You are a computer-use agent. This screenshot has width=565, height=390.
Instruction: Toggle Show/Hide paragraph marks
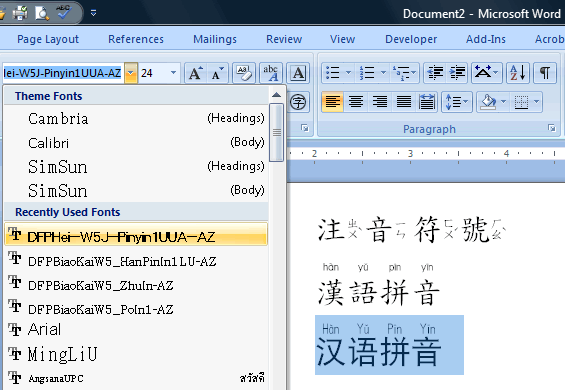545,72
